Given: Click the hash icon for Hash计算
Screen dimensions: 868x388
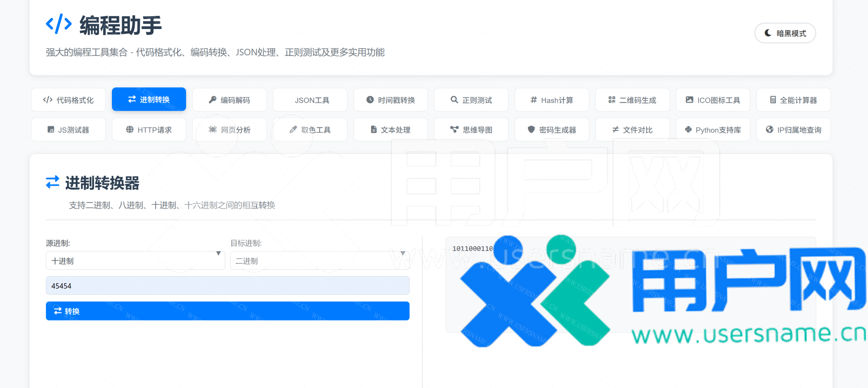Looking at the screenshot, I should (x=534, y=100).
